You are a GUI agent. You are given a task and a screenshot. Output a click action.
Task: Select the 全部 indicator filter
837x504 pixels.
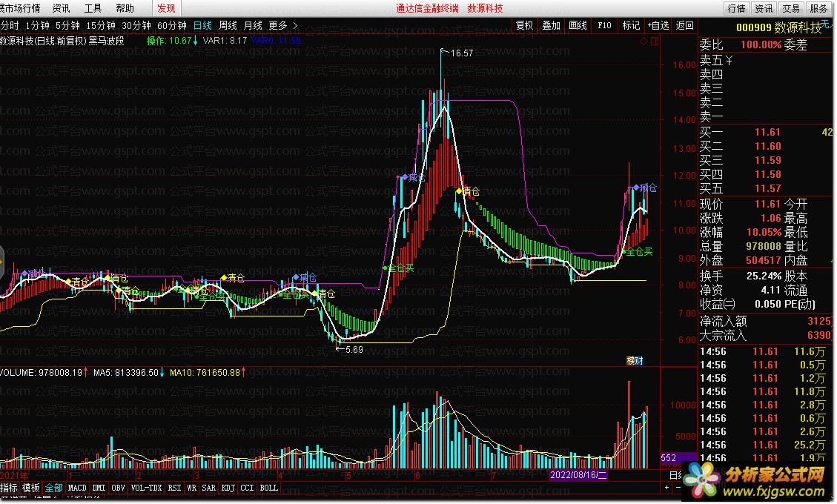53,488
